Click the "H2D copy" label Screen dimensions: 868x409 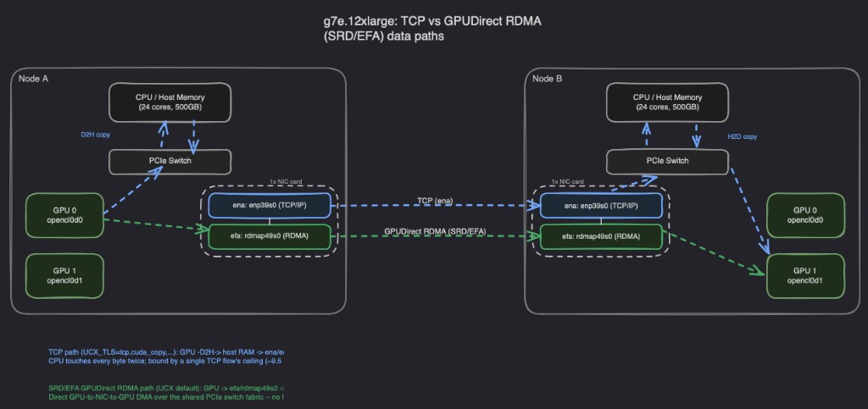coord(743,136)
